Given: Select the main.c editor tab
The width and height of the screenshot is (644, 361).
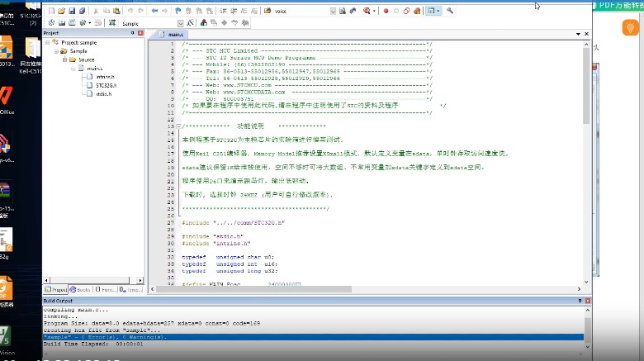Looking at the screenshot, I should [176, 36].
